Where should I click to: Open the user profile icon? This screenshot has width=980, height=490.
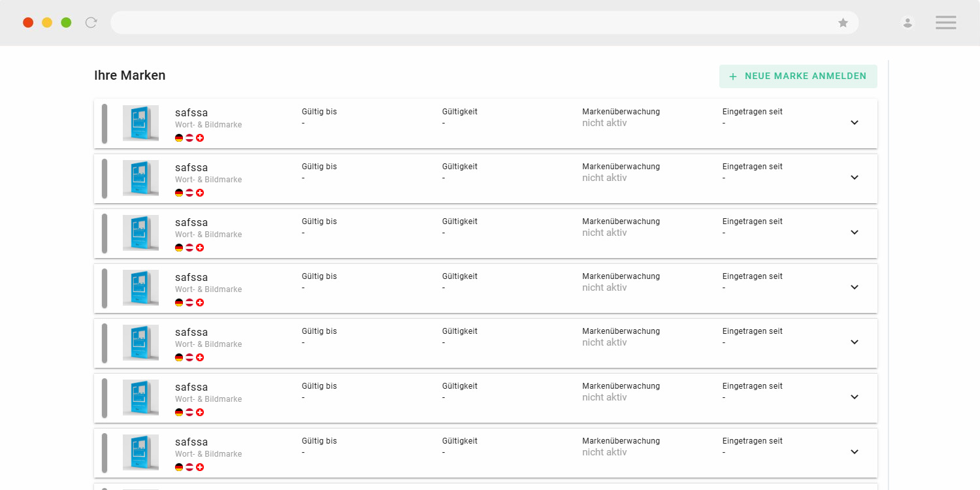point(907,23)
